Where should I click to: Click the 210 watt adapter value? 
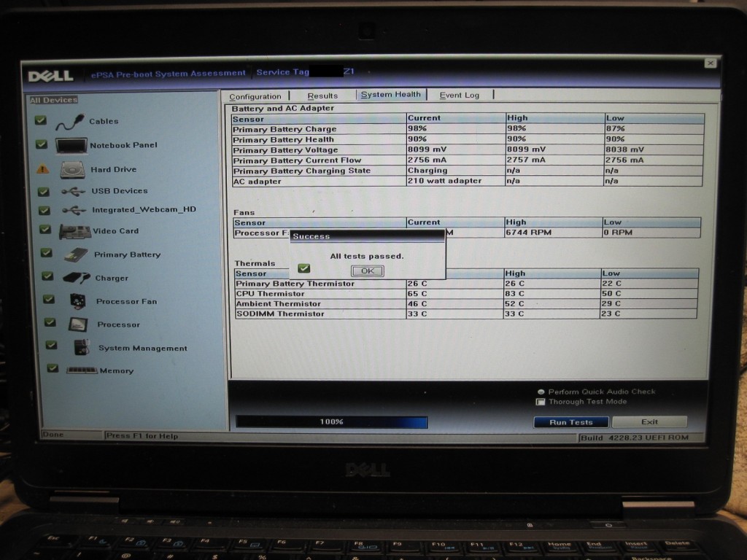click(444, 181)
